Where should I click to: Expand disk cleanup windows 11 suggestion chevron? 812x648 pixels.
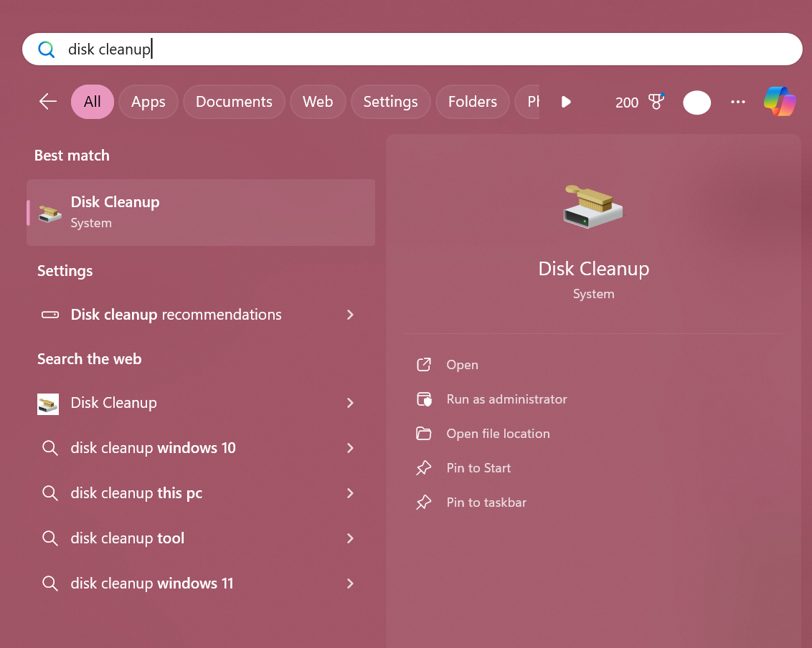pyautogui.click(x=350, y=583)
